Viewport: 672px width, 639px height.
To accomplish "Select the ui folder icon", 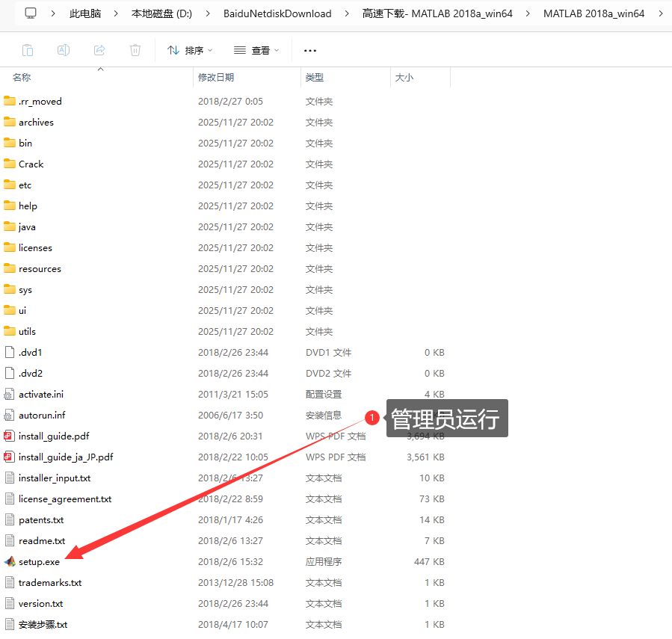I will pos(10,310).
